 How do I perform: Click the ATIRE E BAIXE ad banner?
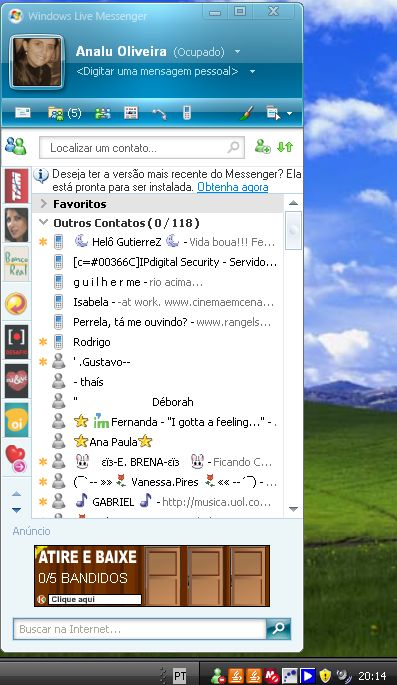pyautogui.click(x=152, y=575)
